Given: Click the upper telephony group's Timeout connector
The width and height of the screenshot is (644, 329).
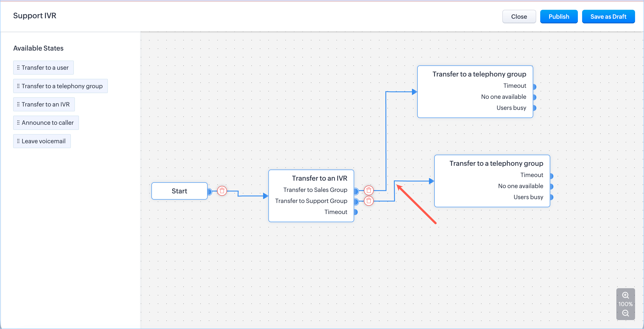Looking at the screenshot, I should tap(534, 87).
